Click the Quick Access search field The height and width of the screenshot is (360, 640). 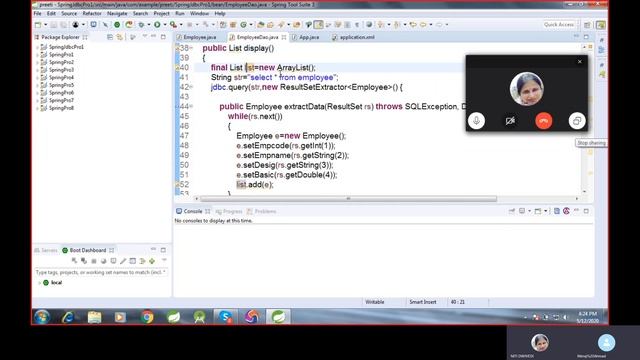(558, 25)
